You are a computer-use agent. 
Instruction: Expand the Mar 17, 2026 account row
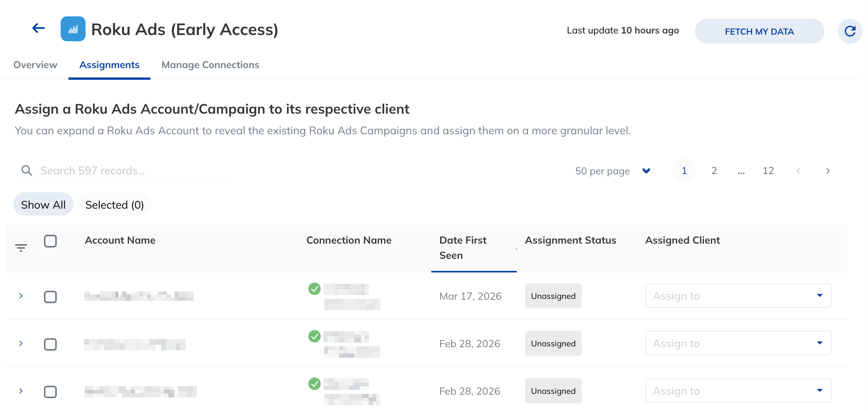21,296
